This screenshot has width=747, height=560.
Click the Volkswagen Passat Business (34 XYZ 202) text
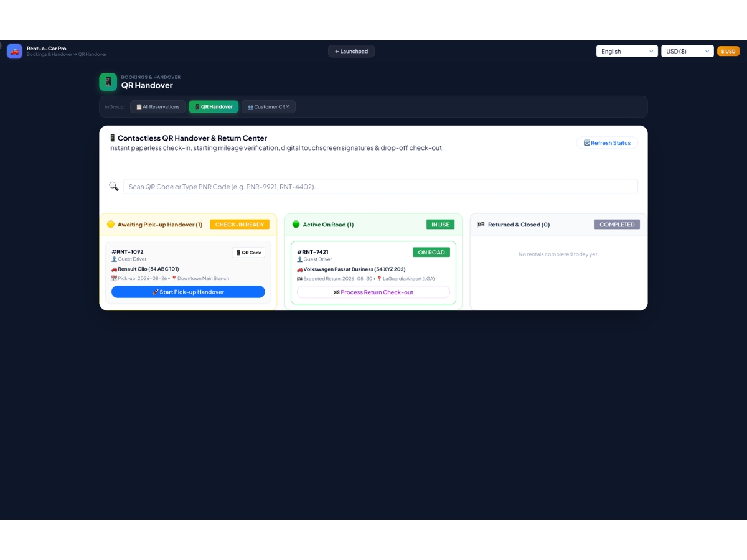(x=354, y=269)
